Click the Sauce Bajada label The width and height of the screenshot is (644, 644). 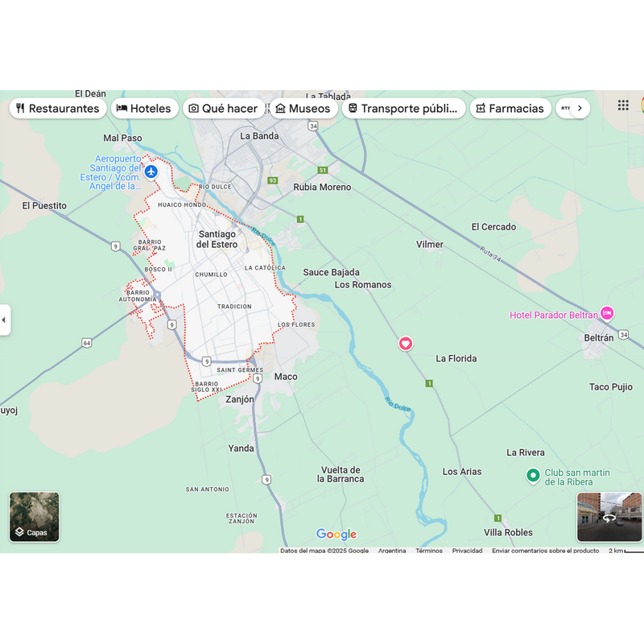click(331, 272)
